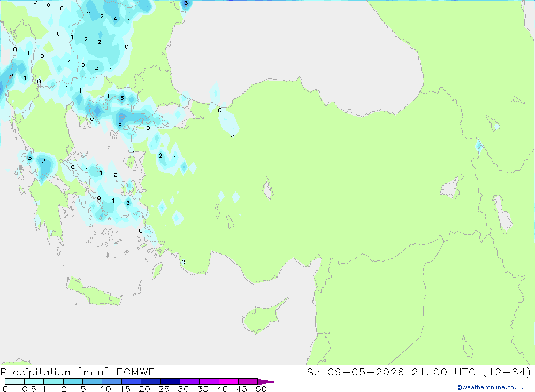The width and height of the screenshot is (535, 392).
Task: Select the 20–25 mm dark blue legend swatch
Action: pos(151,381)
